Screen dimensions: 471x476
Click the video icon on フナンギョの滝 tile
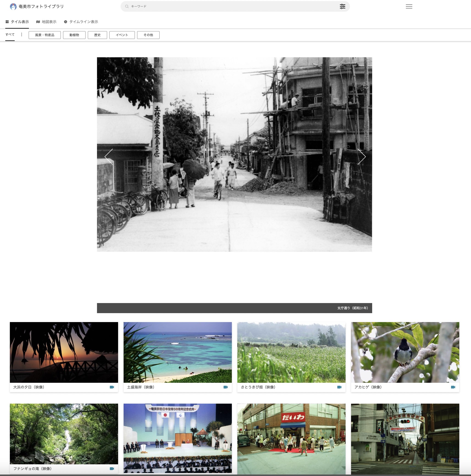(x=112, y=469)
